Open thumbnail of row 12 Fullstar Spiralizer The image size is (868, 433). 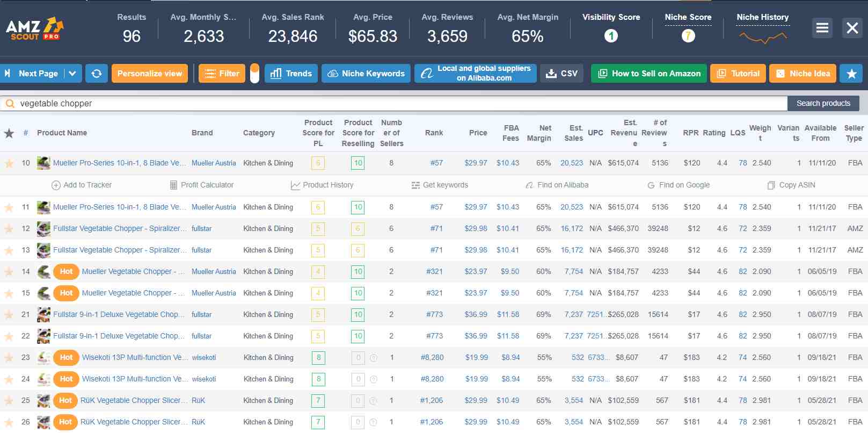[x=43, y=228]
